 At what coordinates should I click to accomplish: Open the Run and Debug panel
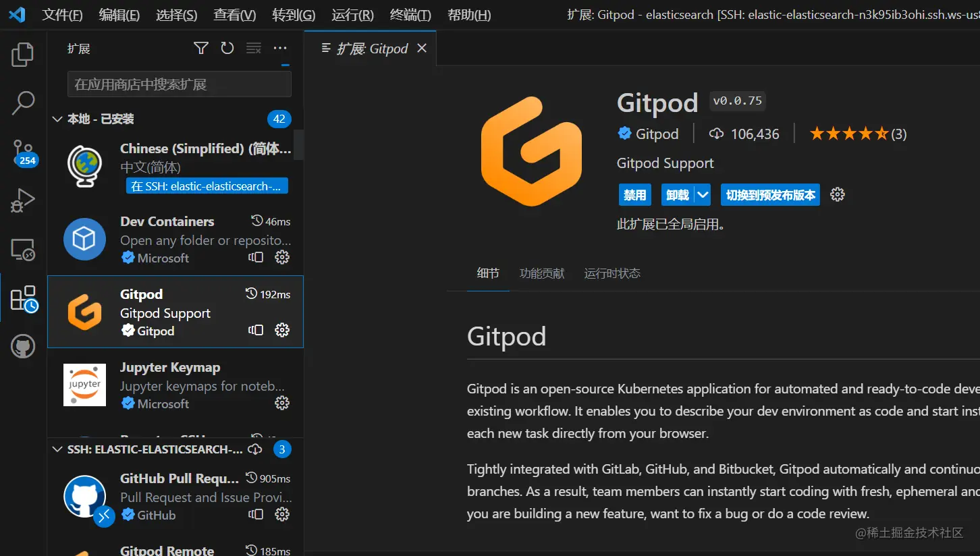pos(22,200)
